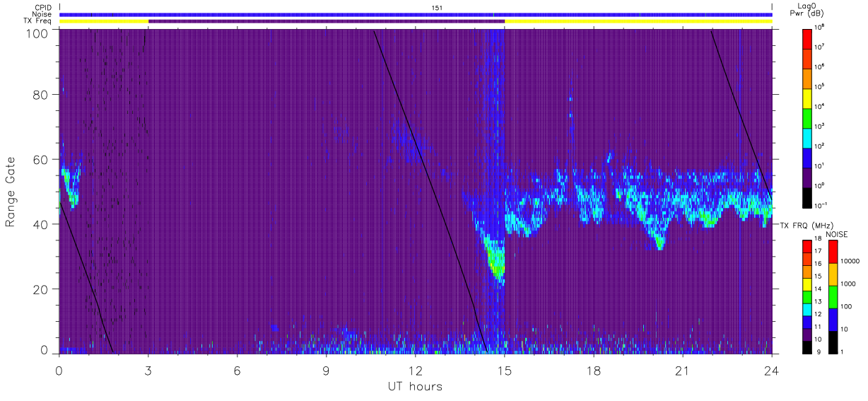The width and height of the screenshot is (868, 401).
Task: Click the 12 tick label on the UT hours axis
Action: click(416, 371)
